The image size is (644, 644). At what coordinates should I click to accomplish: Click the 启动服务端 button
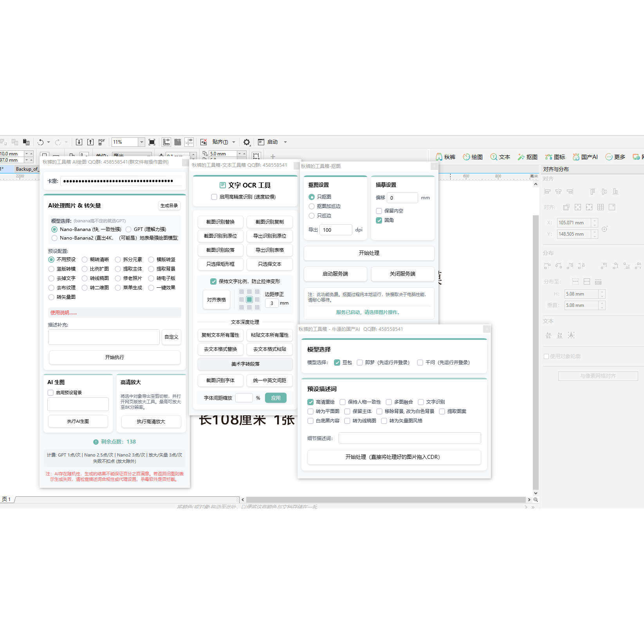tap(335, 274)
